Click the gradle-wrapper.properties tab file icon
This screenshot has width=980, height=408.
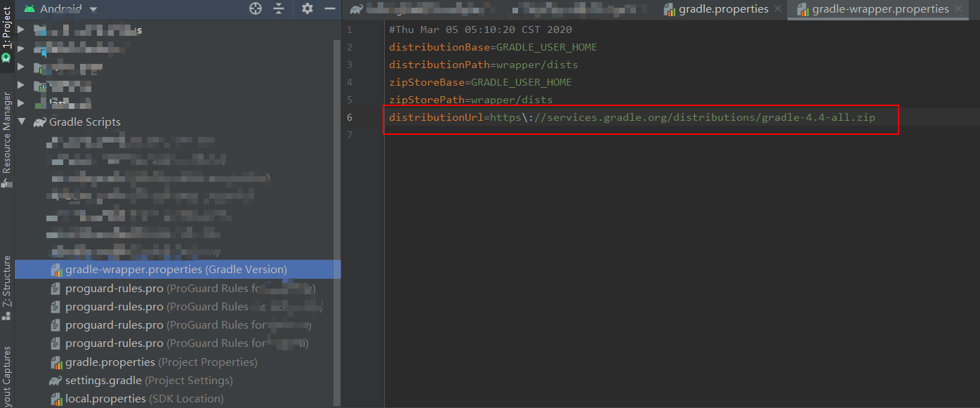click(802, 9)
